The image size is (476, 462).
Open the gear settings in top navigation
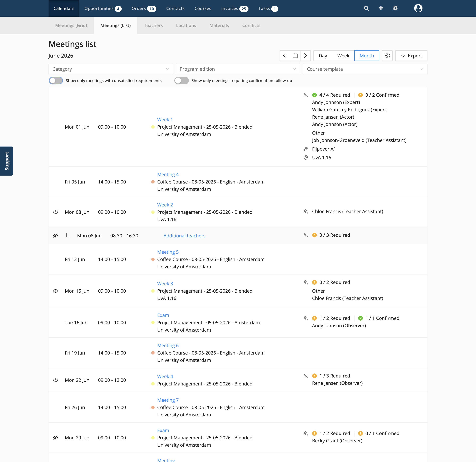(395, 8)
